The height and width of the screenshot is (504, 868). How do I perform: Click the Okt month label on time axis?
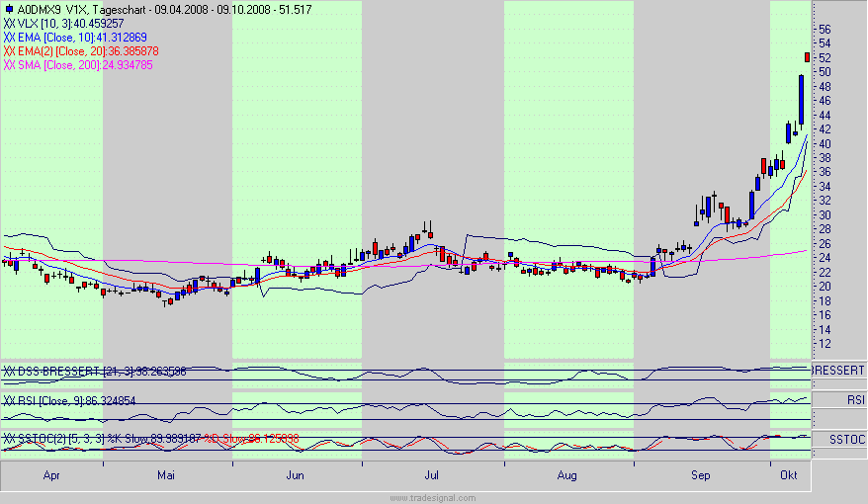tap(788, 475)
